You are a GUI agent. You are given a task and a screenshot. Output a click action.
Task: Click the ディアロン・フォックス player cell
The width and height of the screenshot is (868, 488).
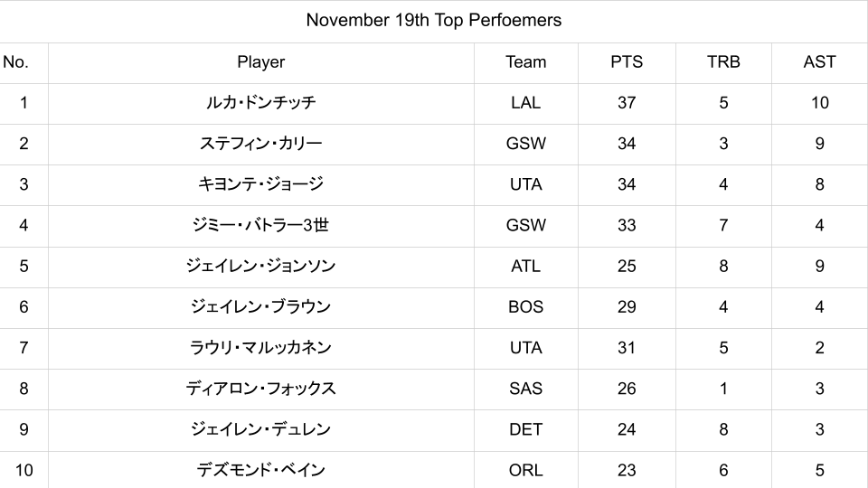[260, 389]
